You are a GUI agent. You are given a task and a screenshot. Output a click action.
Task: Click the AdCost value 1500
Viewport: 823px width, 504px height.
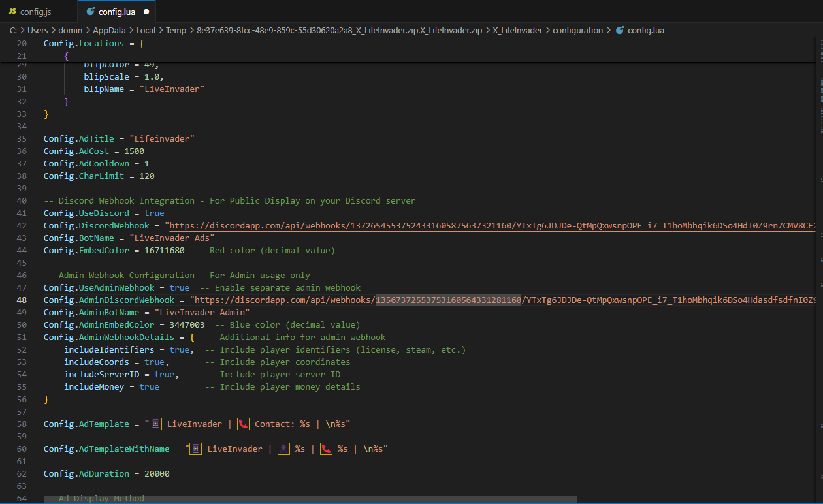tap(134, 151)
